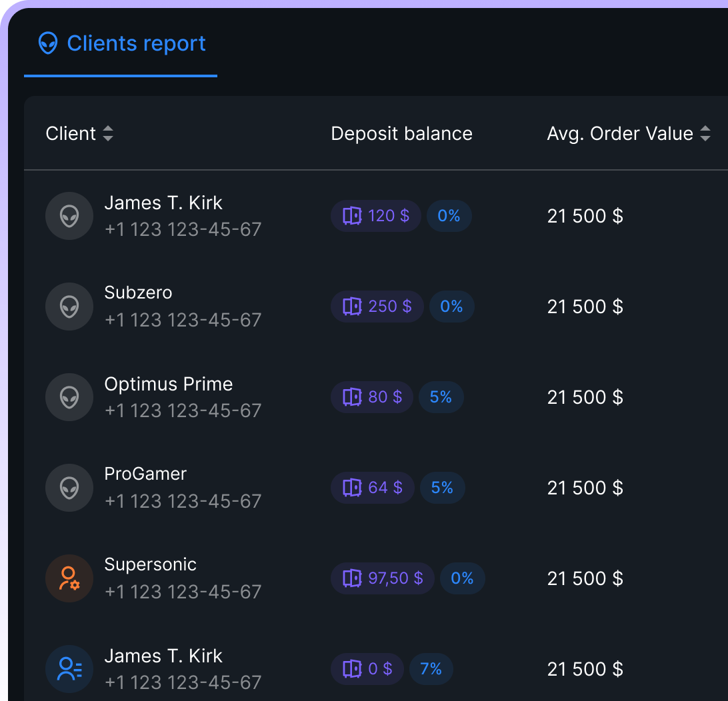Click Subzero's alien avatar icon
Screen dimensions: 728x701
[69, 307]
